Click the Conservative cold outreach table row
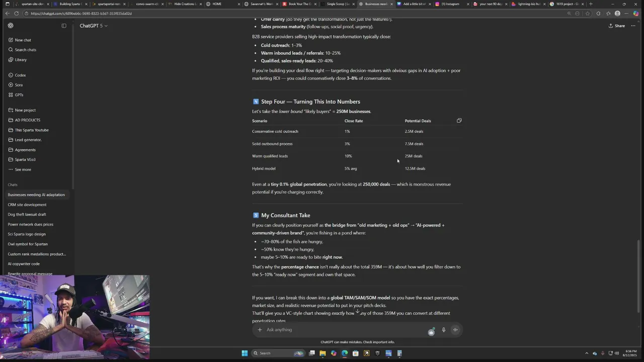 [x=357, y=132]
